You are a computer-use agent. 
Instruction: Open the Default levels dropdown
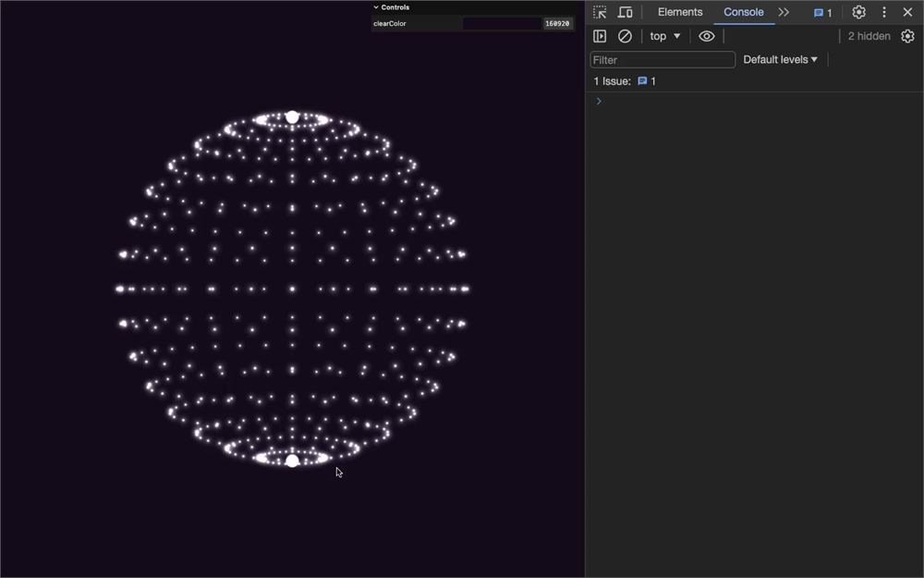coord(780,59)
